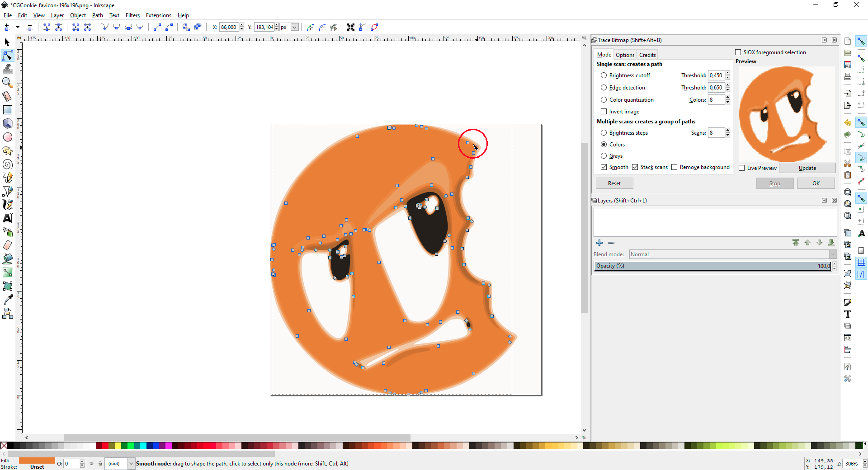Image resolution: width=868 pixels, height=470 pixels.
Task: Choose the Rectangle tool
Action: (x=7, y=110)
